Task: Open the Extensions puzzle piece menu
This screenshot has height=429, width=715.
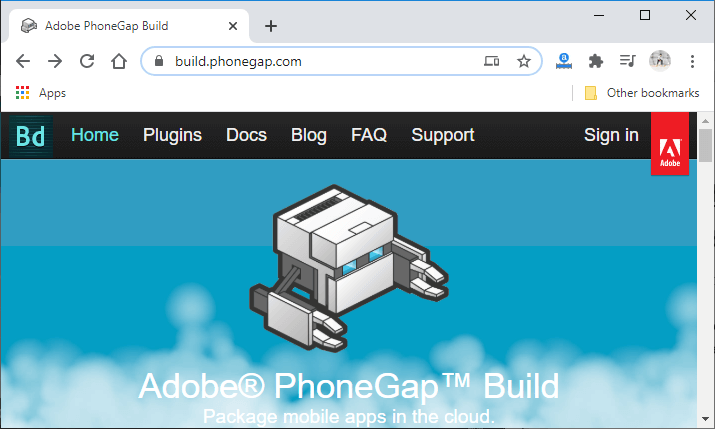Action: [596, 61]
